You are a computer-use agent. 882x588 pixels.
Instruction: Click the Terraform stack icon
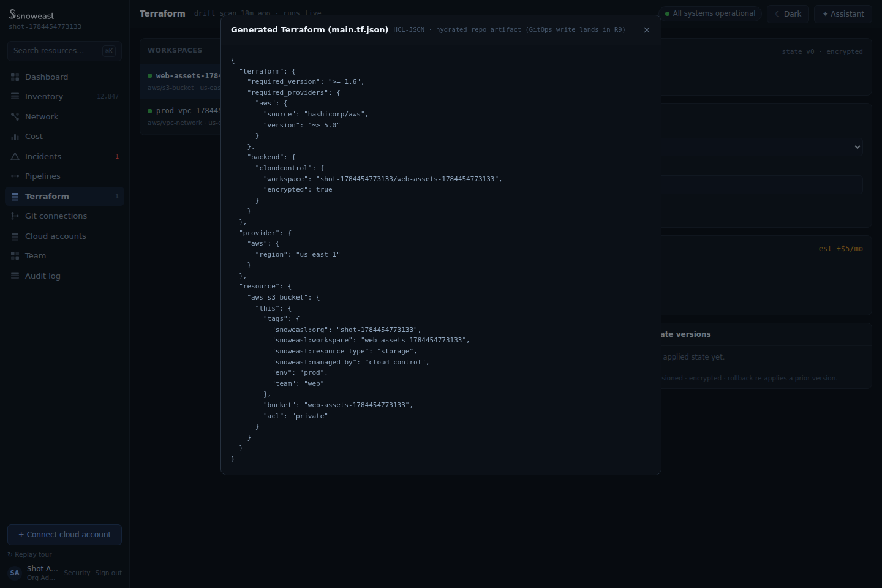(x=15, y=197)
